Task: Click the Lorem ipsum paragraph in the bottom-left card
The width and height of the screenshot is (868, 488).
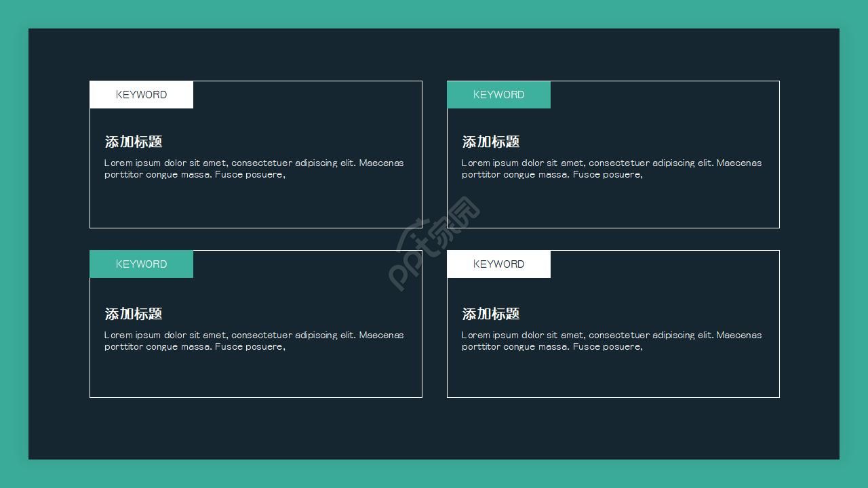Action: coord(254,341)
